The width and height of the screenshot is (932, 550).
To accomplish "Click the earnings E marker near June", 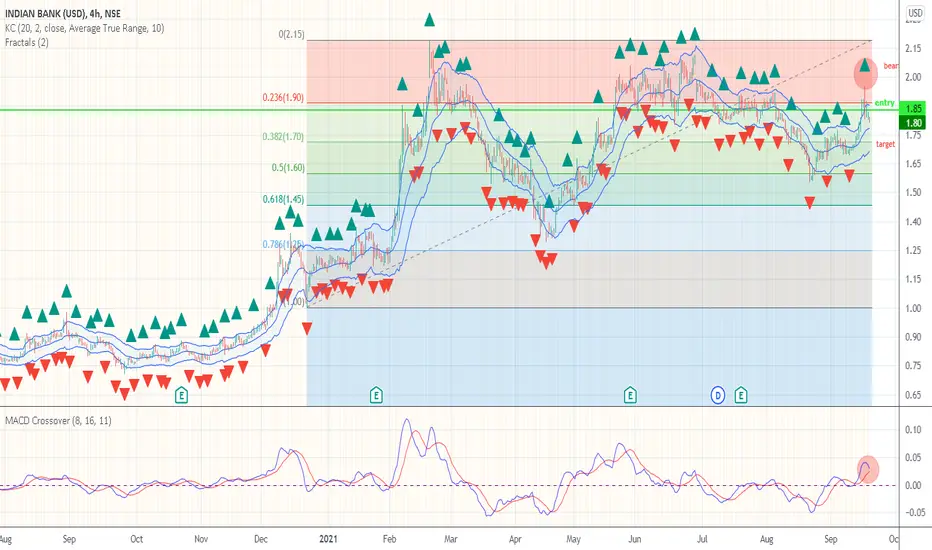I will click(630, 394).
